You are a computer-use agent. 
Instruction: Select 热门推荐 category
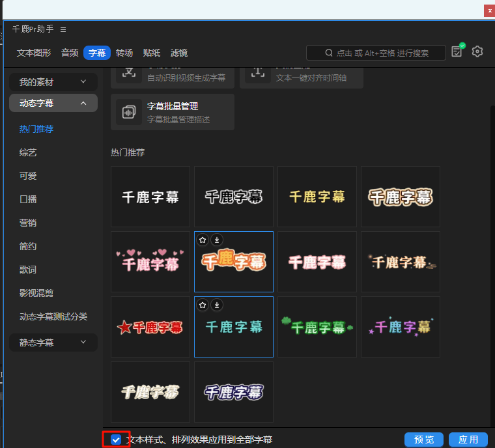[x=36, y=129]
